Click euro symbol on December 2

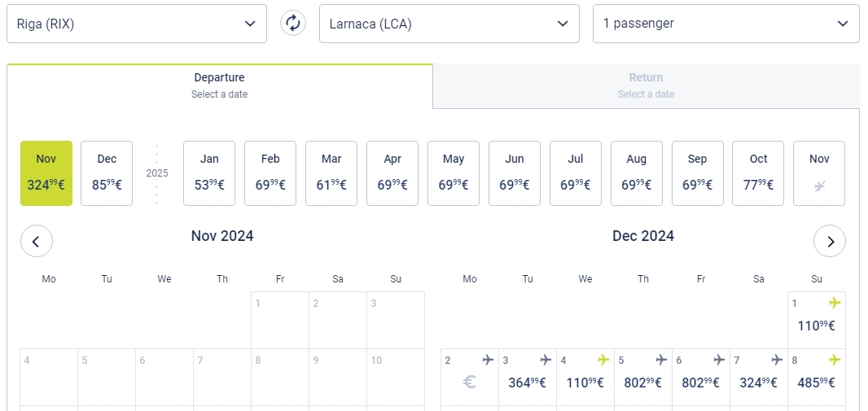(470, 383)
